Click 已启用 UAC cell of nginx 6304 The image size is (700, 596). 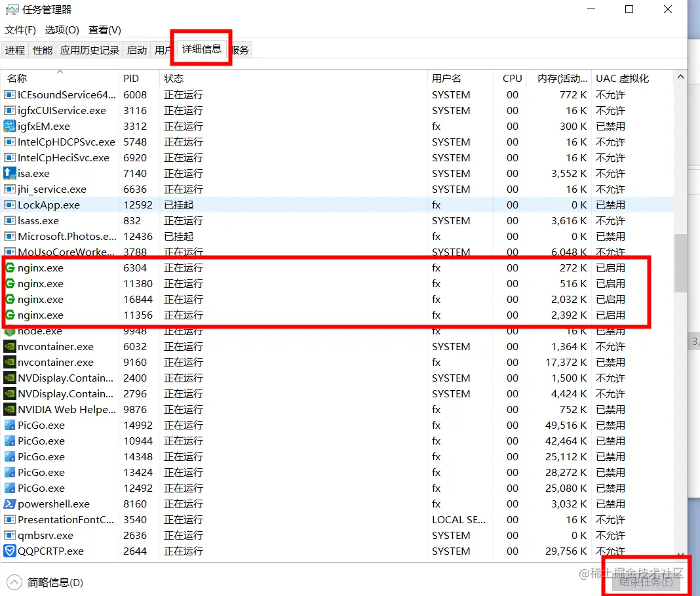(x=610, y=268)
